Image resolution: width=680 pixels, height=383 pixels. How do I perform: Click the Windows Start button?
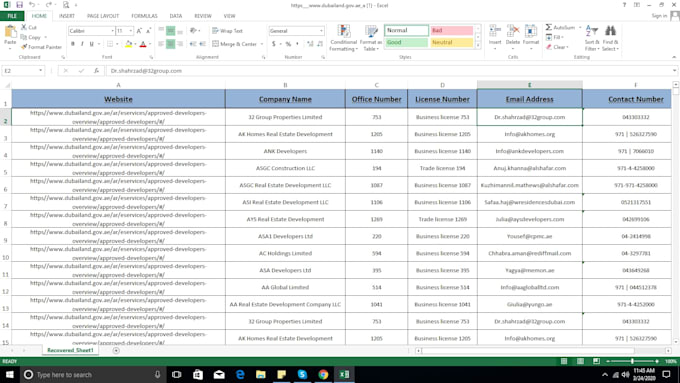click(x=10, y=374)
